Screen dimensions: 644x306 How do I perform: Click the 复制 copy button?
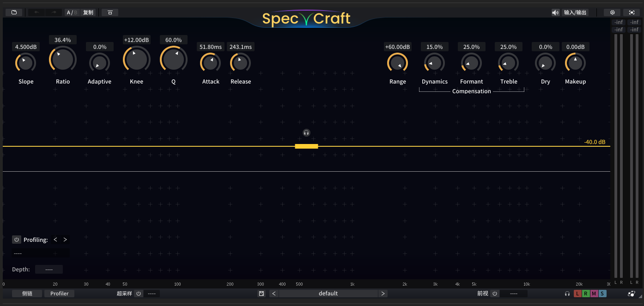88,12
